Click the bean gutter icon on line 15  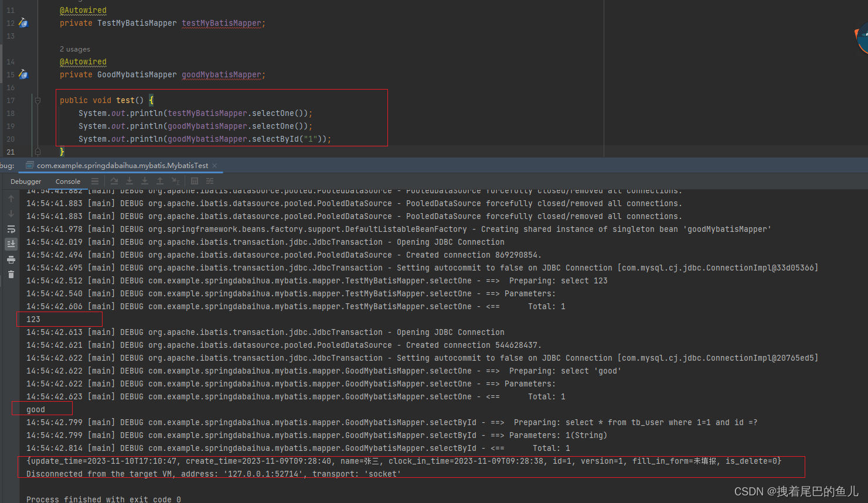[x=23, y=74]
